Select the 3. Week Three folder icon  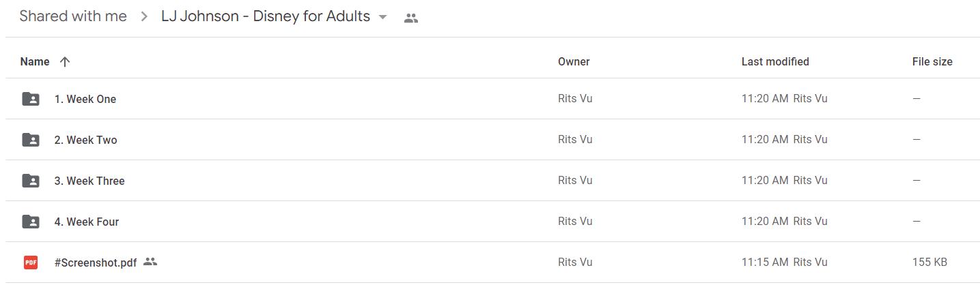(x=31, y=181)
